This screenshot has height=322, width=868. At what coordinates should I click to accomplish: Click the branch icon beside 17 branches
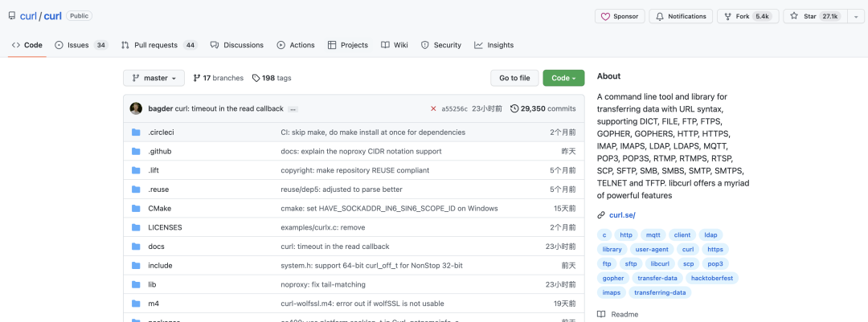(x=197, y=78)
